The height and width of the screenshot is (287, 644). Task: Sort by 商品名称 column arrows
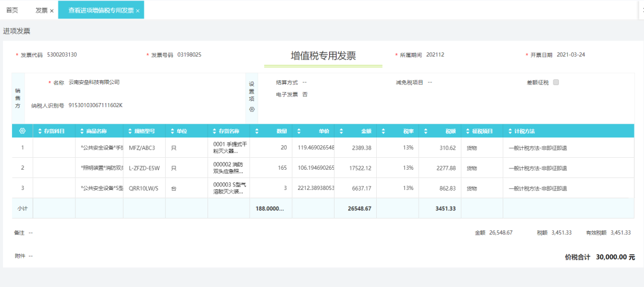(82, 131)
